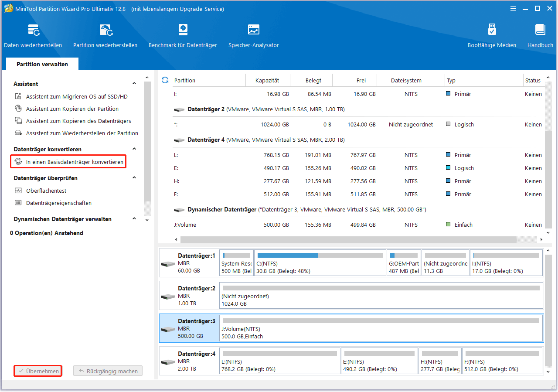Select the *: unallocated 1024.00 GB row
This screenshot has height=392, width=558.
coord(357,125)
